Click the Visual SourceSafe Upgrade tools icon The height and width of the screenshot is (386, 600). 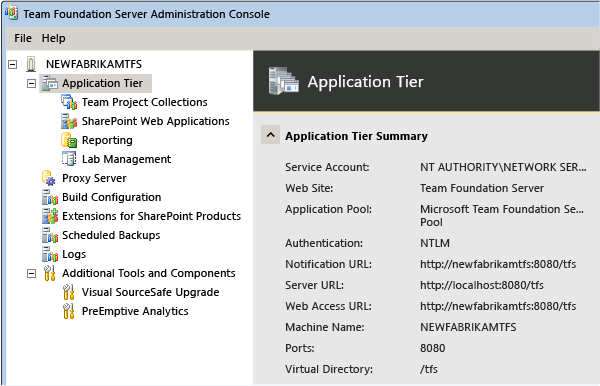tap(68, 292)
